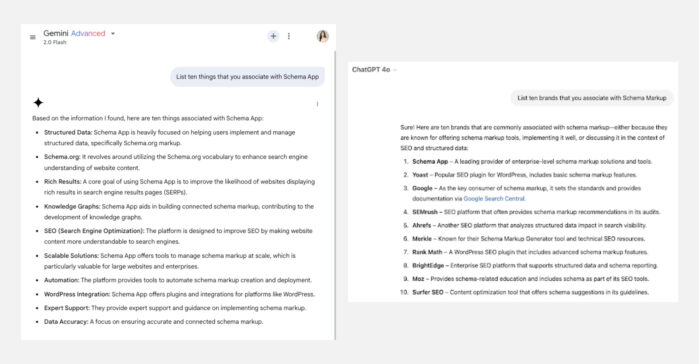Screen dimensions: 699x364
Task: Click the '2.0 Flash' model subtitle
Action: pos(54,42)
